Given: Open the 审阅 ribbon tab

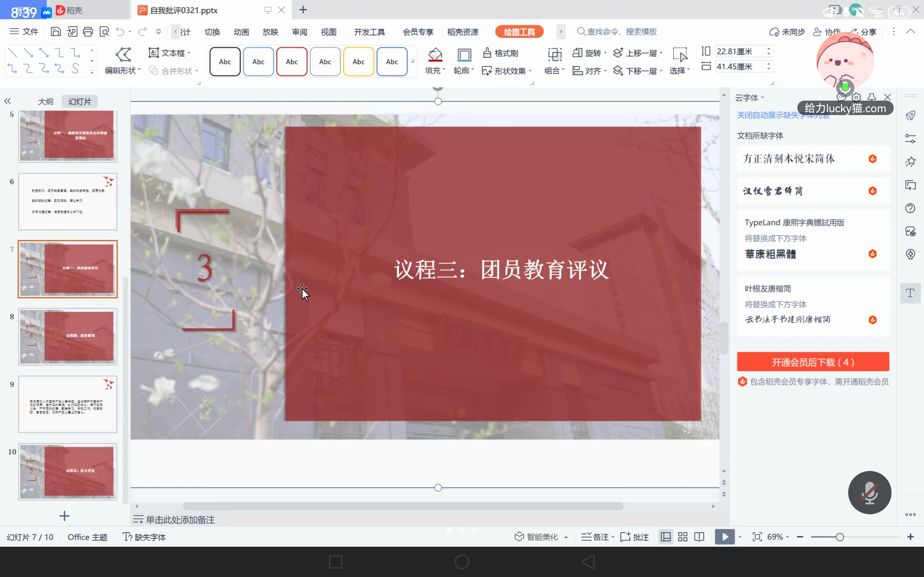Looking at the screenshot, I should [299, 32].
